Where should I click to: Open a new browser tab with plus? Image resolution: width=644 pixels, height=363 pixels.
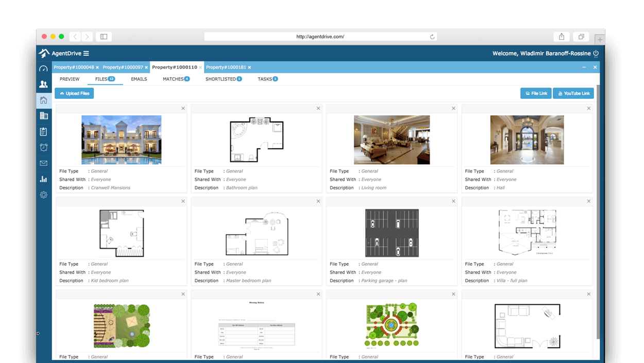point(600,39)
